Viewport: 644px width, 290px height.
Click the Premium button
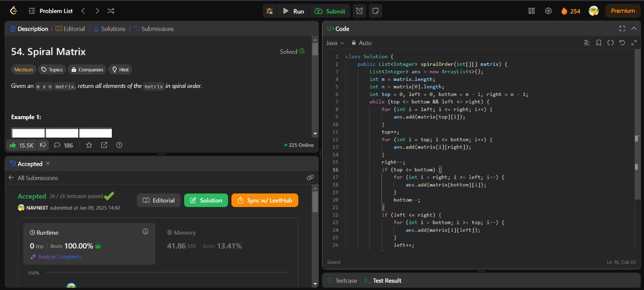coord(623,11)
